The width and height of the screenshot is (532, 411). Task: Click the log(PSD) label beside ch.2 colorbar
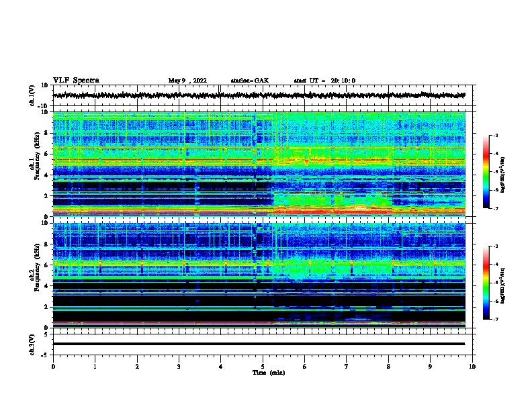pos(503,285)
